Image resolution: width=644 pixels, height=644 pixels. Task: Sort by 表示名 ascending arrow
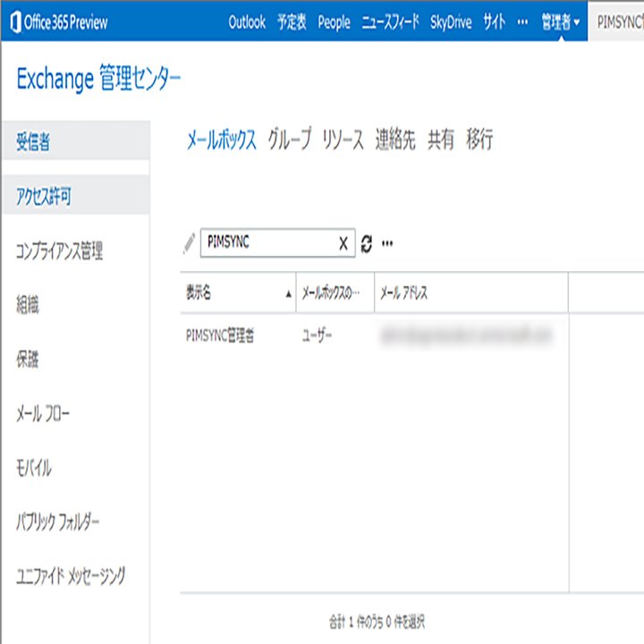(288, 293)
